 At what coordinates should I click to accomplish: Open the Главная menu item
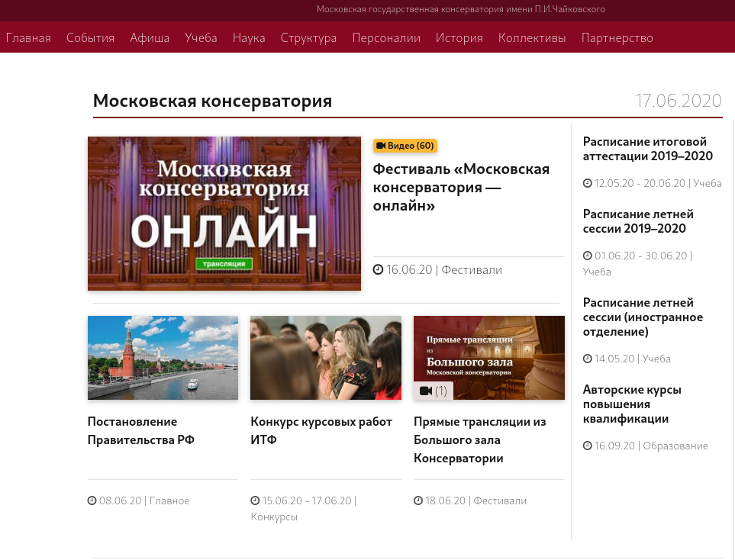28,38
